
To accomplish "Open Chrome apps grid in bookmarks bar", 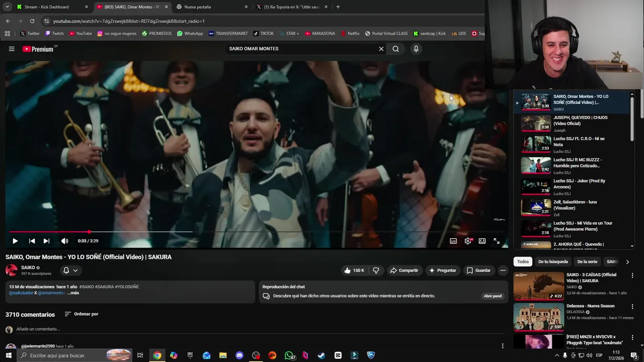I will coord(7,34).
